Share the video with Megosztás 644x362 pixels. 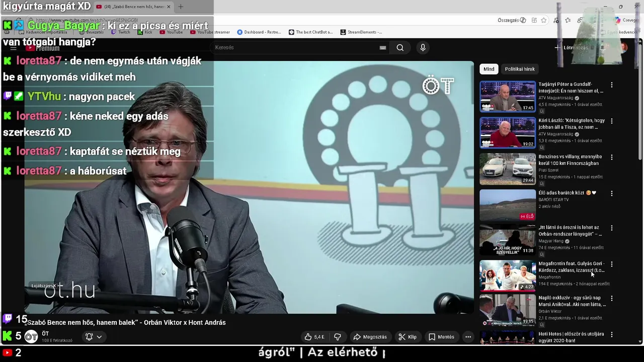coord(370,337)
